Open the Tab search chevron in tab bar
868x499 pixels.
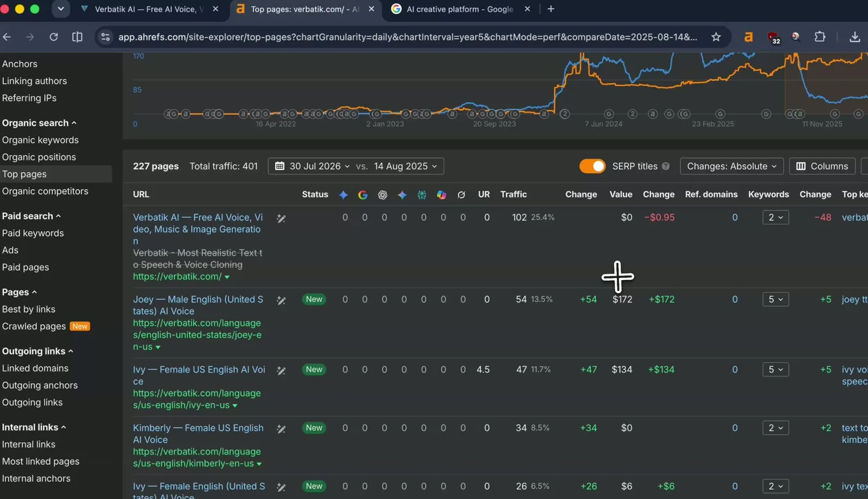tap(61, 9)
